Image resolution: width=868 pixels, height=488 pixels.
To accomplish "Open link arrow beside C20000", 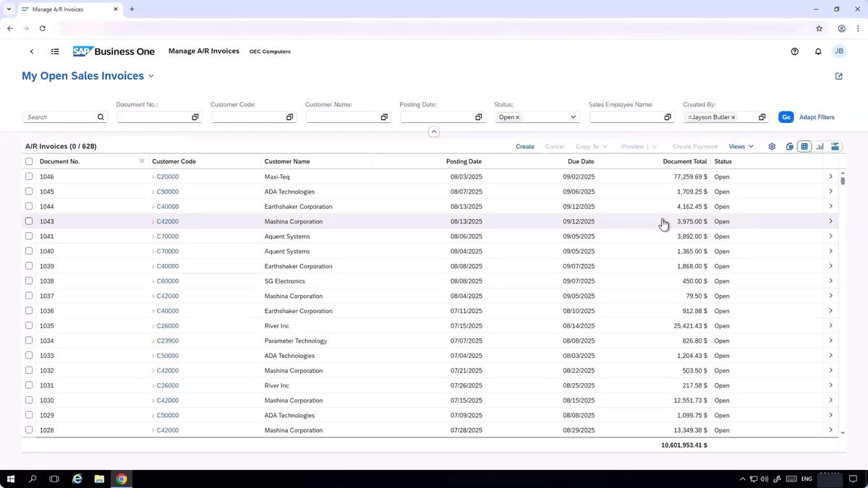I will 153,177.
